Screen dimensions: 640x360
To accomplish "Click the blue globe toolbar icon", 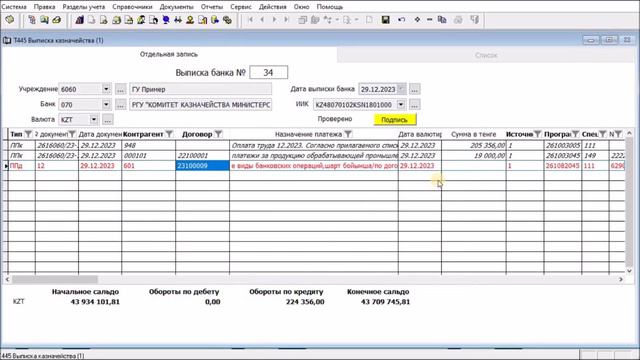I will pyautogui.click(x=166, y=20).
